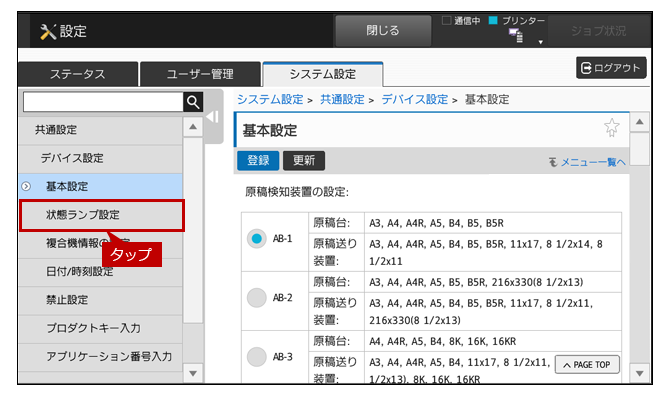
Task: Click the 基本設定 page heading
Action: point(270,131)
